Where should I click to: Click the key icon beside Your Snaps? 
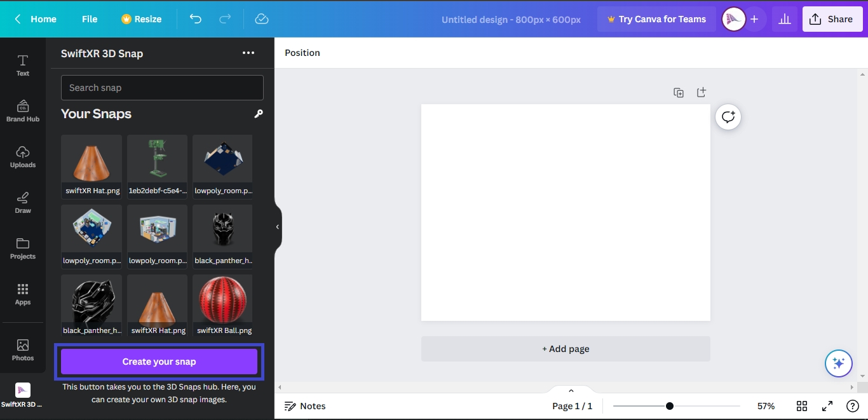[x=258, y=114]
